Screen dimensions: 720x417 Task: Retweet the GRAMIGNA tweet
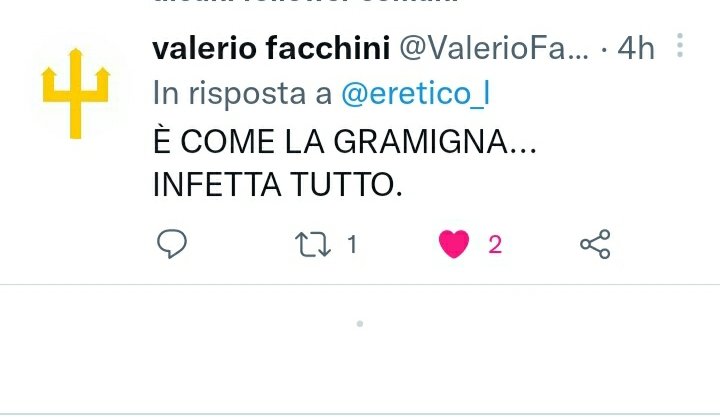pyautogui.click(x=313, y=244)
